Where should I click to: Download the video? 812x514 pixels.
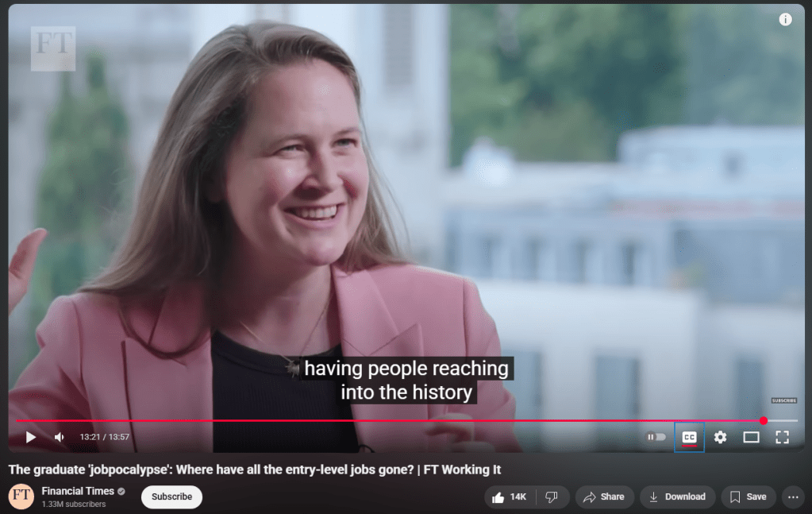click(x=677, y=497)
